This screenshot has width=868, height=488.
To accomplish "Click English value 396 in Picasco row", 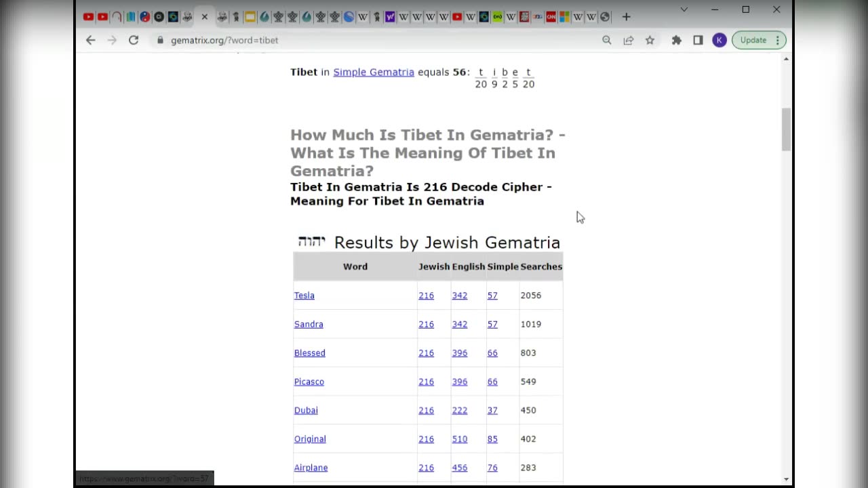I will tap(460, 382).
